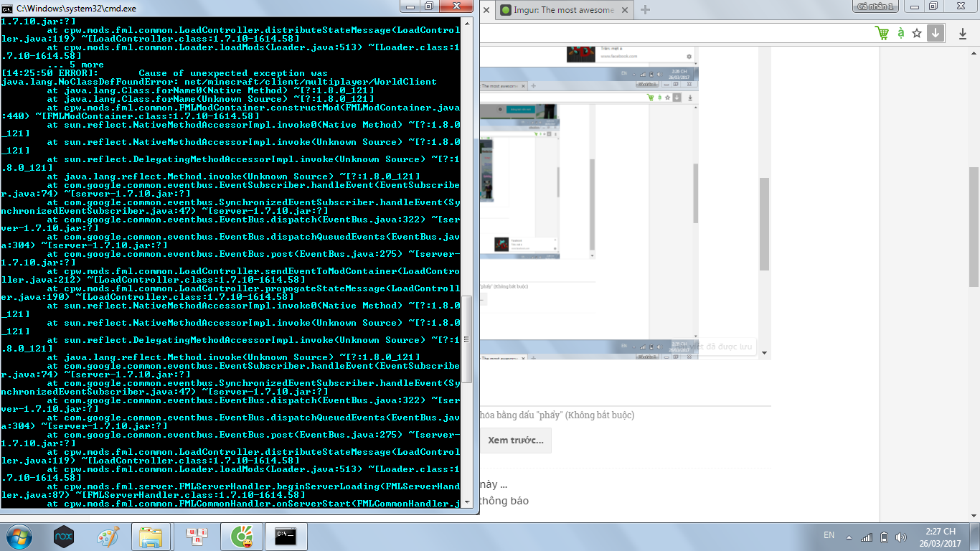
Task: Switch to Cốc Cốc browser taskbar icon
Action: pyautogui.click(x=242, y=537)
